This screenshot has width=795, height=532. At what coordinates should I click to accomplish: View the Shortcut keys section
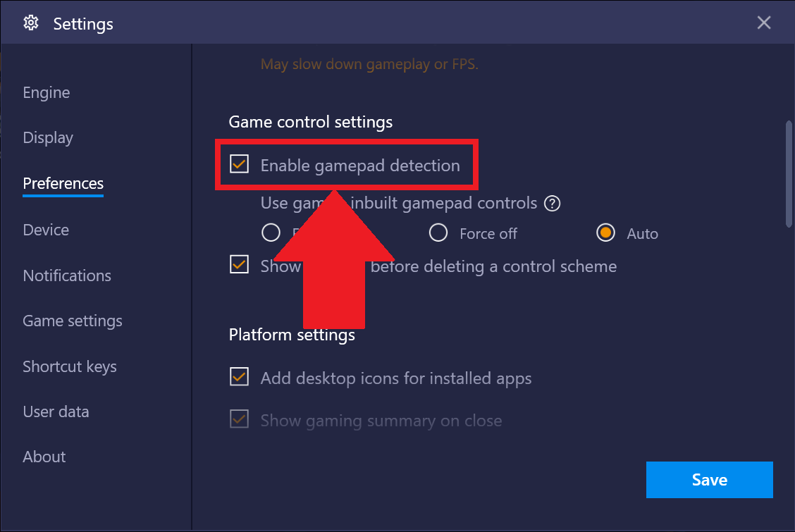tap(70, 366)
